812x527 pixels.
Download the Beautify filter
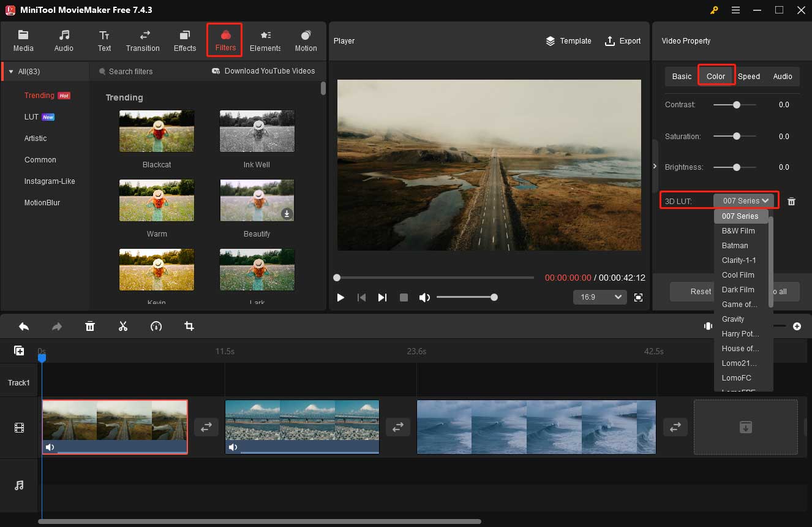pos(287,213)
